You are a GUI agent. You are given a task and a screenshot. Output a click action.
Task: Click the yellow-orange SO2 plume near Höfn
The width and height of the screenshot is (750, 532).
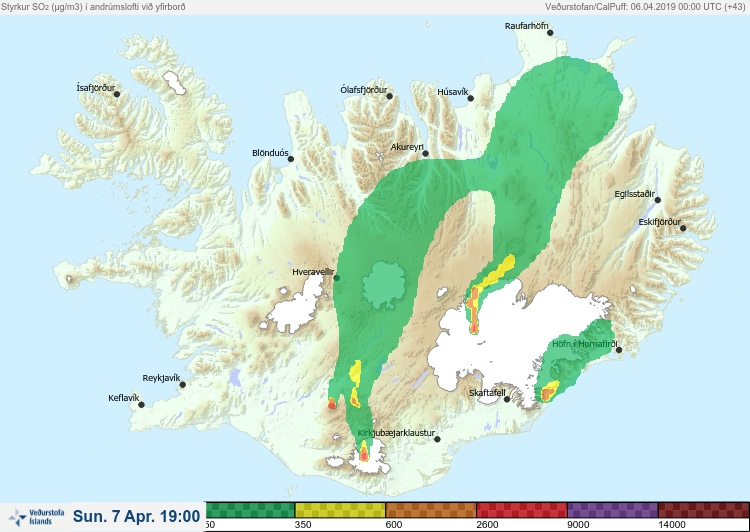(x=549, y=391)
